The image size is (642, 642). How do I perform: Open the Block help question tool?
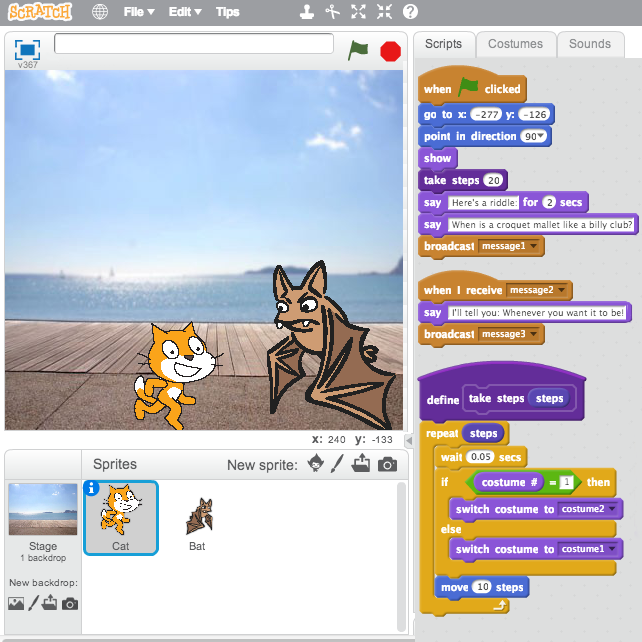[410, 12]
